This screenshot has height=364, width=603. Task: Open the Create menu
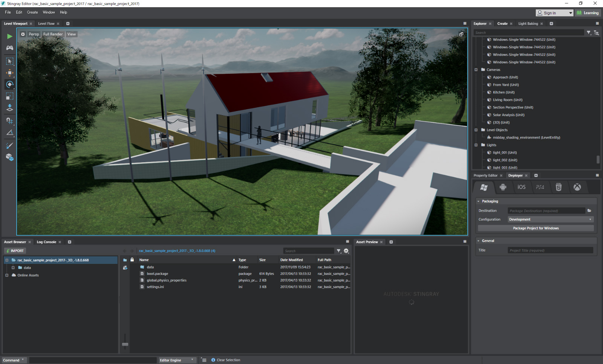click(x=32, y=12)
